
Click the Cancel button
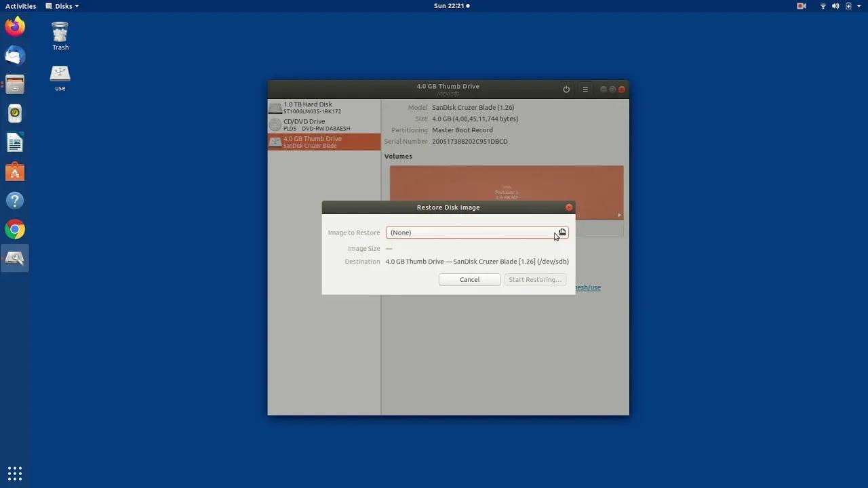(x=469, y=279)
